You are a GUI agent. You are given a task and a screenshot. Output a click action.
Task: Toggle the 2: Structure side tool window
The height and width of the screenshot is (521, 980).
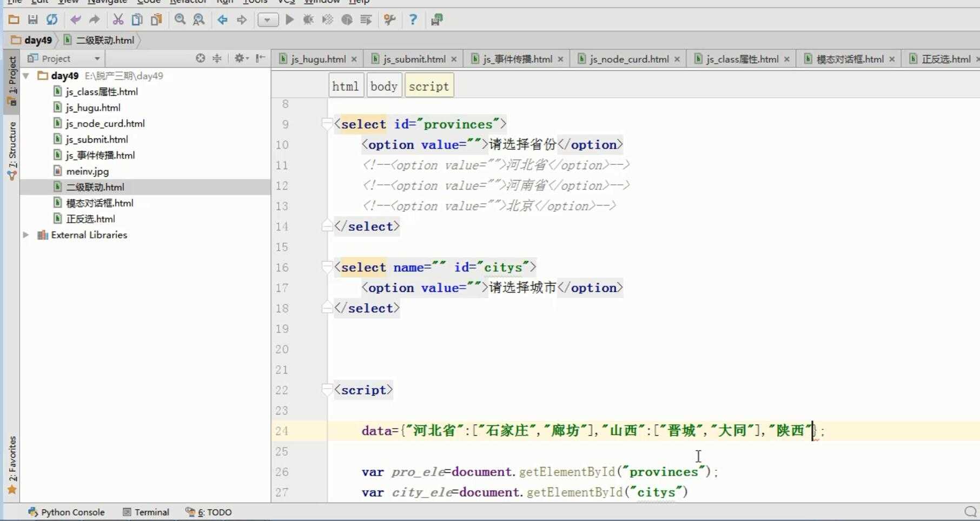pos(12,151)
